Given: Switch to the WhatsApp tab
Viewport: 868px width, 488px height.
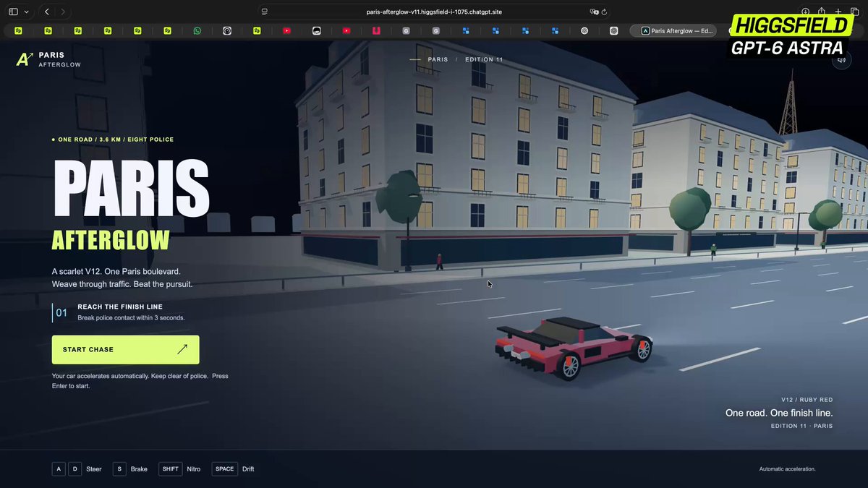Looking at the screenshot, I should tap(197, 31).
